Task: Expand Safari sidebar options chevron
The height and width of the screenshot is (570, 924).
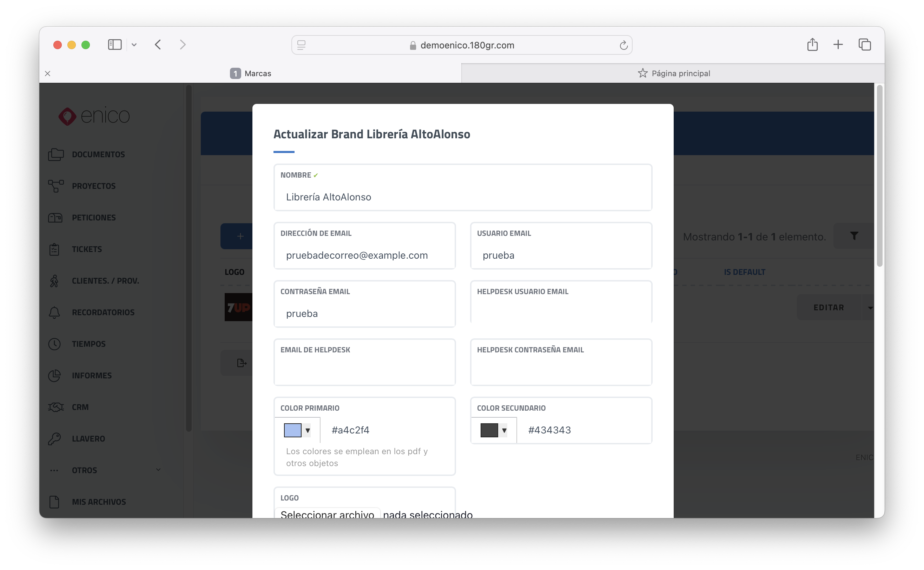Action: tap(134, 45)
